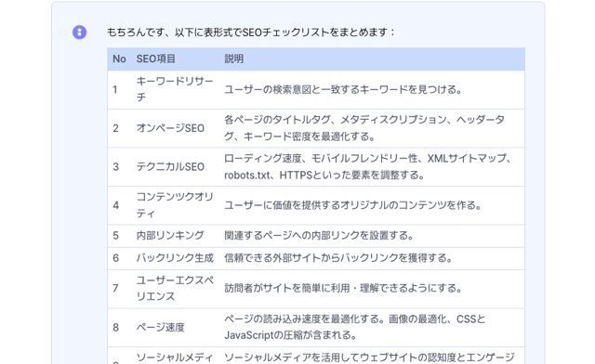
Task: Click description "ユーザーに価値を提供するオリジナルのコンテンツを作る。"
Action: [353, 205]
